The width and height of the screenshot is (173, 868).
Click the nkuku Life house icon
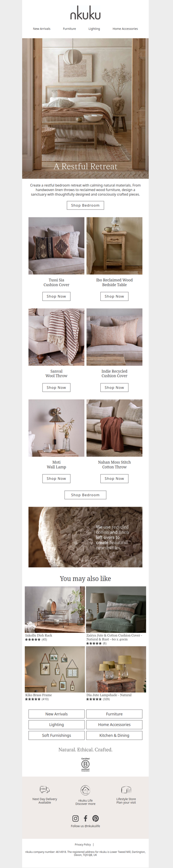coord(85,791)
